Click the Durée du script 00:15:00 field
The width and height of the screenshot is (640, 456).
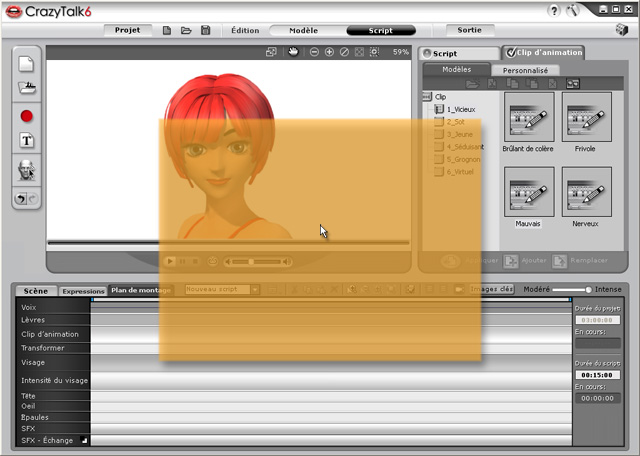598,375
